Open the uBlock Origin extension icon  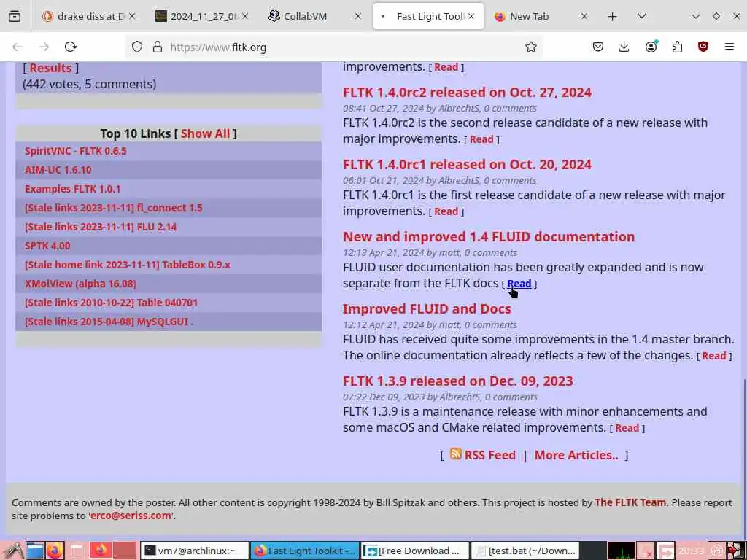tap(703, 47)
